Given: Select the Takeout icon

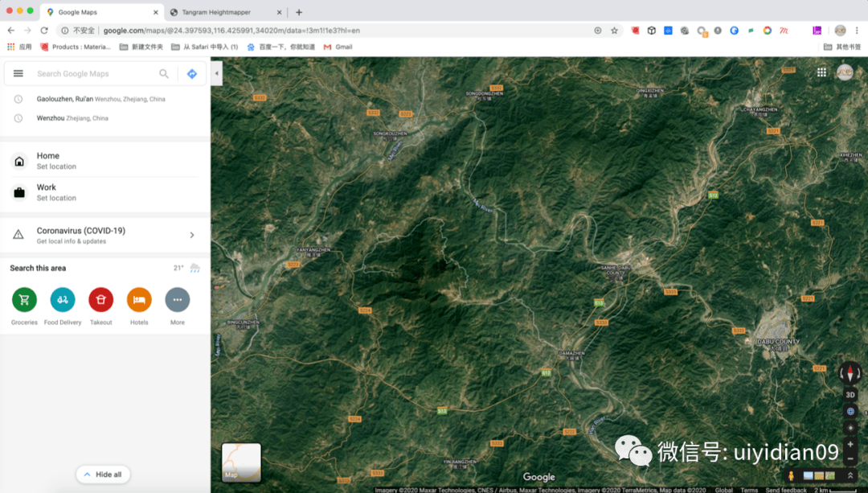Looking at the screenshot, I should [x=100, y=299].
